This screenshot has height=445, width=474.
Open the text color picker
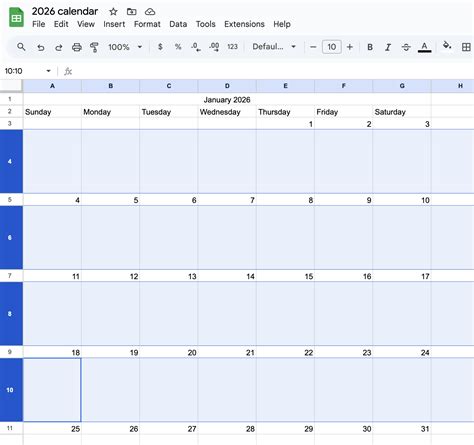pos(424,47)
